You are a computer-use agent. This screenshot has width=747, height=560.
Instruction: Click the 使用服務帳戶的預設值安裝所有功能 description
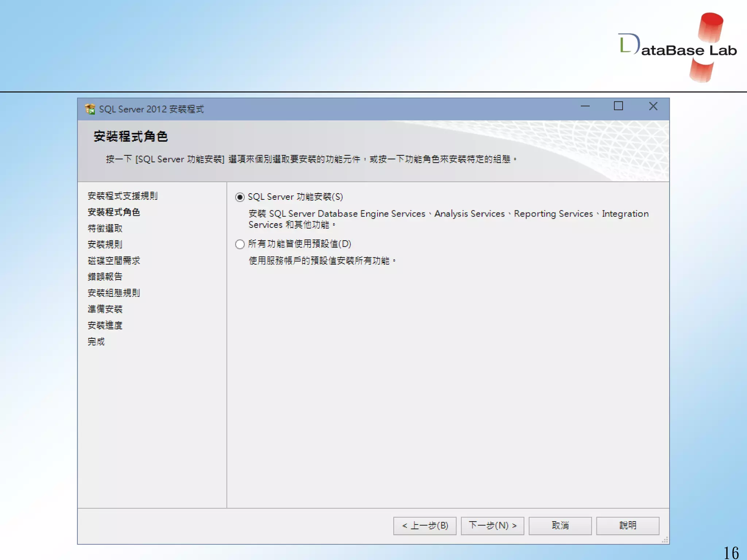[322, 261]
